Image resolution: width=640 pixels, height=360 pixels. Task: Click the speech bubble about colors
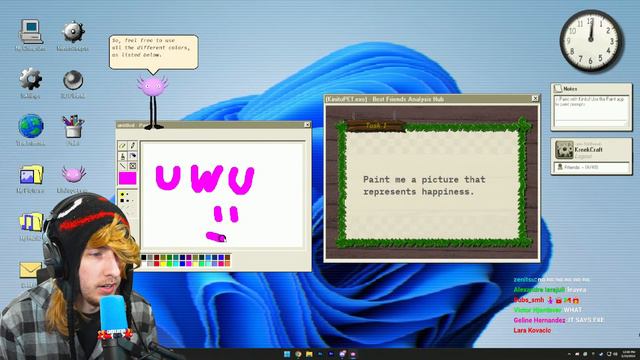click(153, 52)
